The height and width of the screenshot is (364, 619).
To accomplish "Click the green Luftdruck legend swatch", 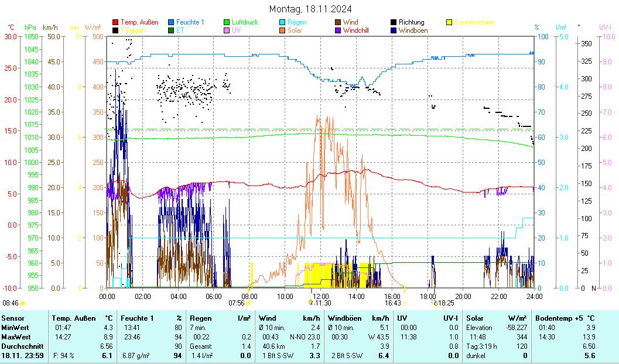I will pos(227,22).
